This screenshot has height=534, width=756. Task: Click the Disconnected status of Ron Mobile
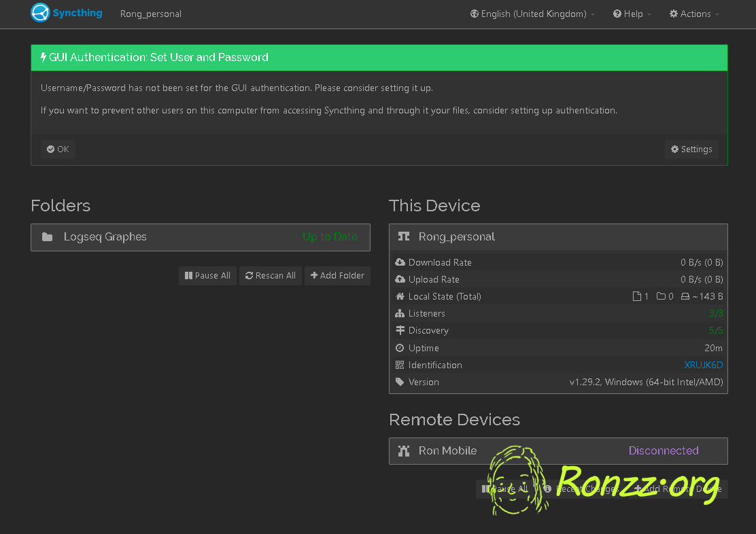[664, 450]
